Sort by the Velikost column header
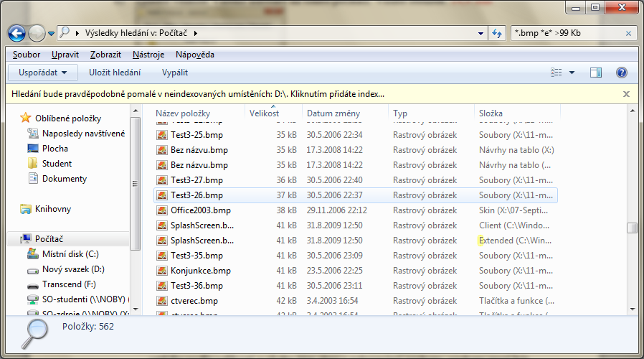The height and width of the screenshot is (359, 644). [x=264, y=113]
